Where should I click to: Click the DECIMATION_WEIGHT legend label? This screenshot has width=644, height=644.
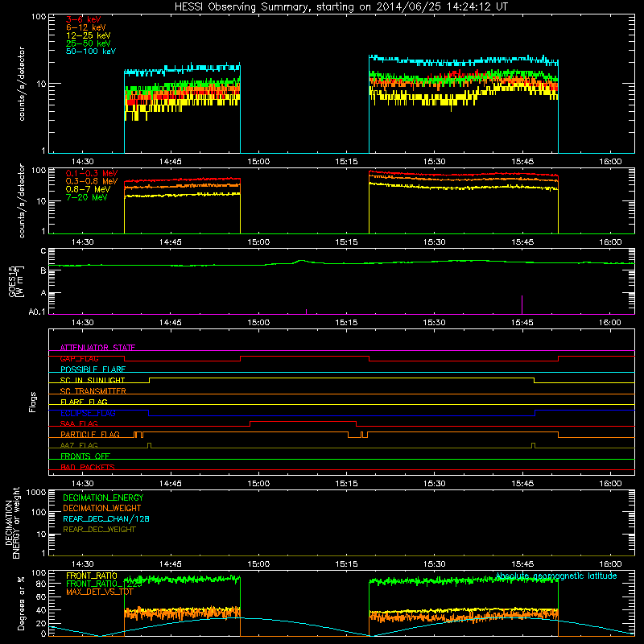102,508
